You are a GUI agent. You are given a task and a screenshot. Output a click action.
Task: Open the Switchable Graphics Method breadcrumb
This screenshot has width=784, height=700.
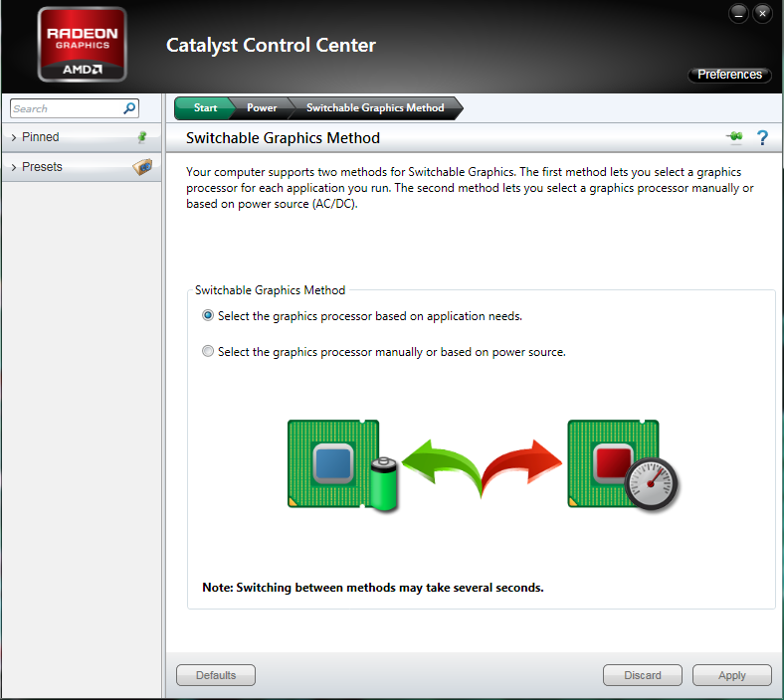pyautogui.click(x=375, y=108)
